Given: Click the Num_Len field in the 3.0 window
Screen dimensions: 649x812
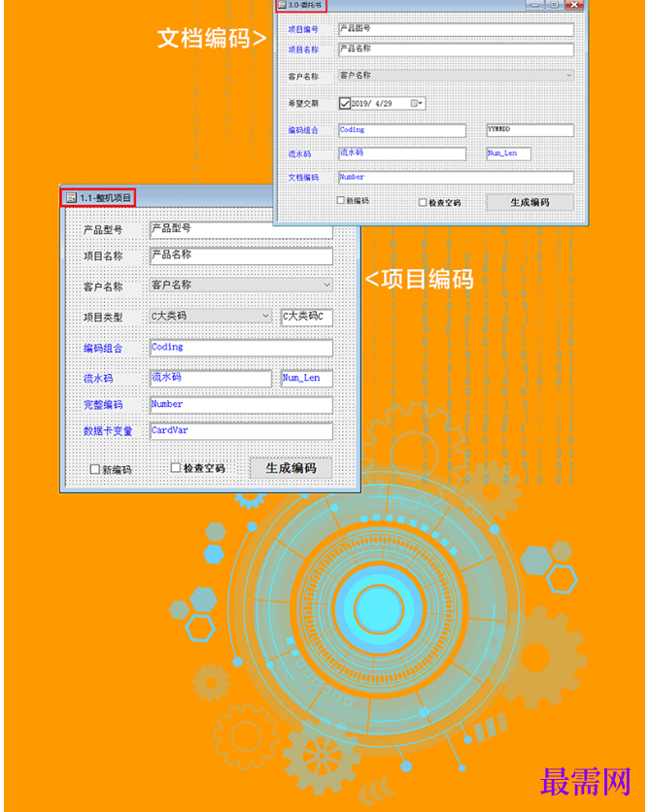Looking at the screenshot, I should pyautogui.click(x=509, y=153).
